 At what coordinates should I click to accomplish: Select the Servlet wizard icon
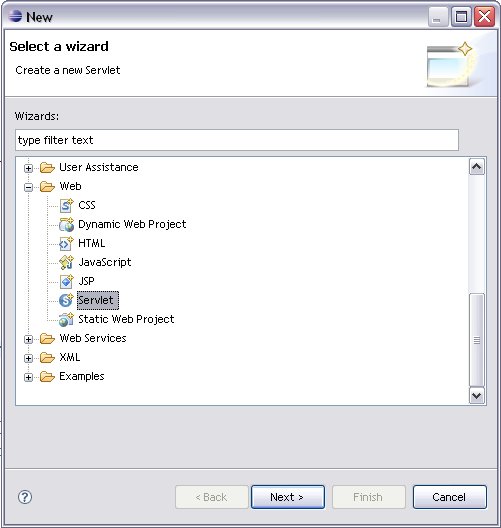(66, 300)
